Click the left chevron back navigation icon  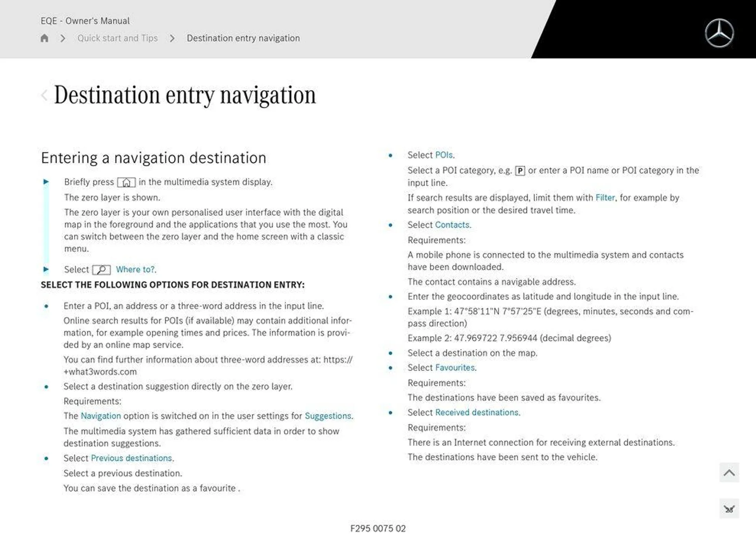43,95
